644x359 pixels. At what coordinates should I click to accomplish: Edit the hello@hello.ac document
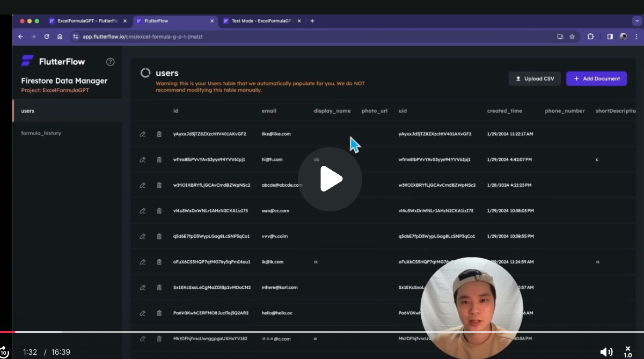pyautogui.click(x=142, y=313)
